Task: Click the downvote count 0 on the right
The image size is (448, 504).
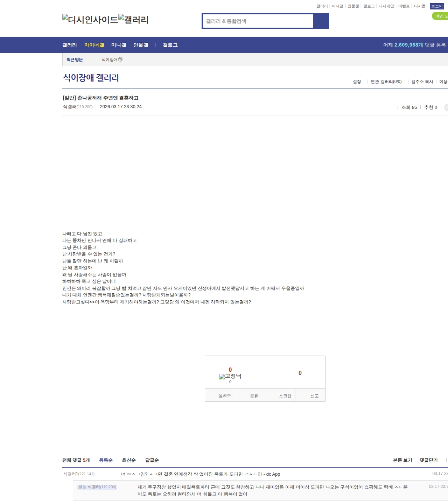Action: pos(300,373)
